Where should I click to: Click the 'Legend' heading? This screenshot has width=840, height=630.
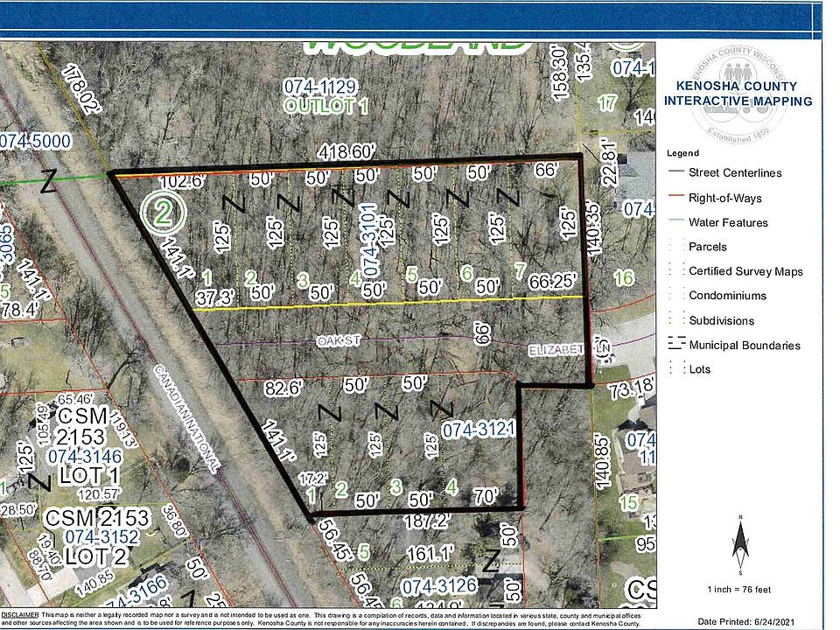click(682, 153)
